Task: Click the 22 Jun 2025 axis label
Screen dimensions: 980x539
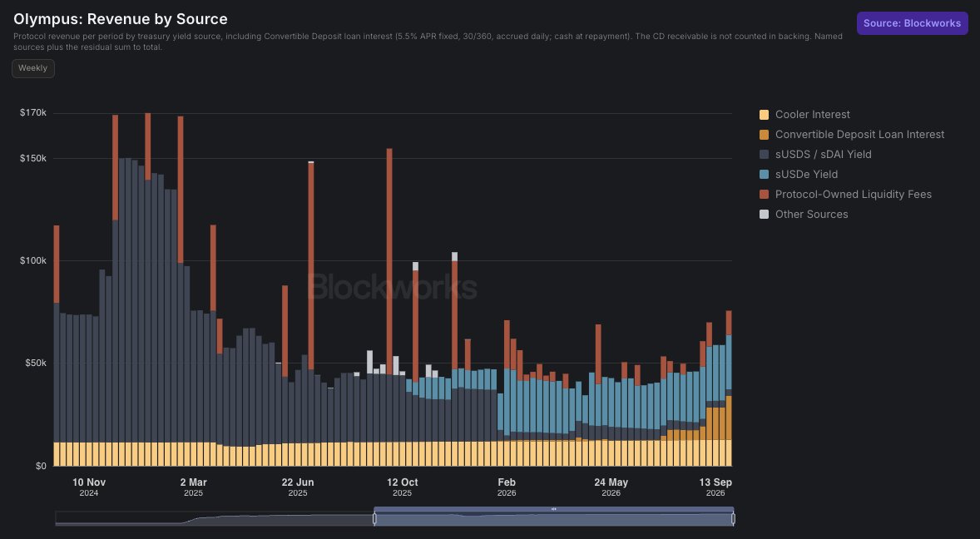Action: 298,487
